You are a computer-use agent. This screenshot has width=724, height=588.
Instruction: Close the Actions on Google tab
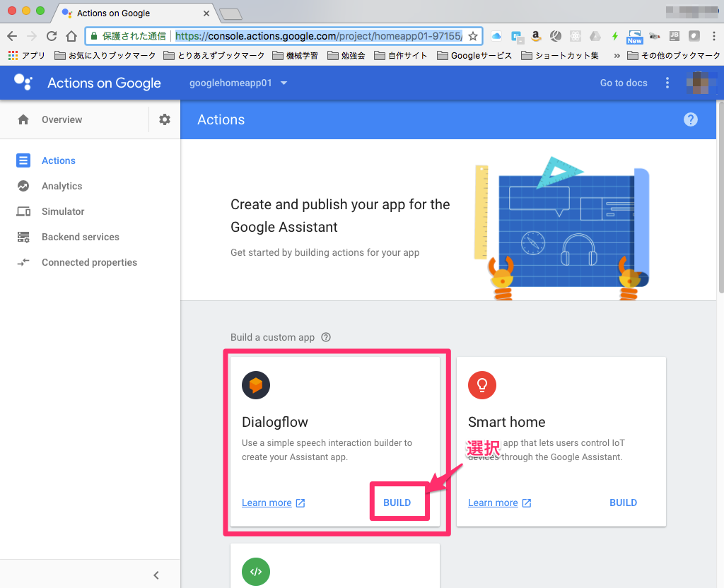tap(206, 13)
